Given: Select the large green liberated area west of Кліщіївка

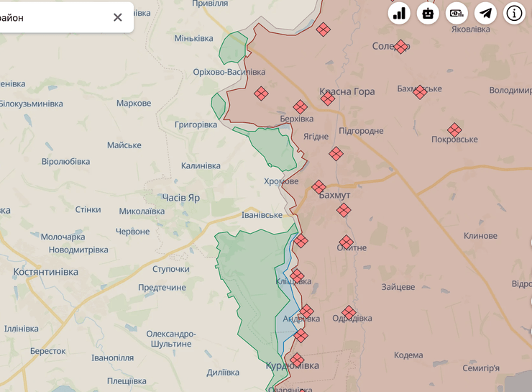Looking at the screenshot, I should (248, 281).
